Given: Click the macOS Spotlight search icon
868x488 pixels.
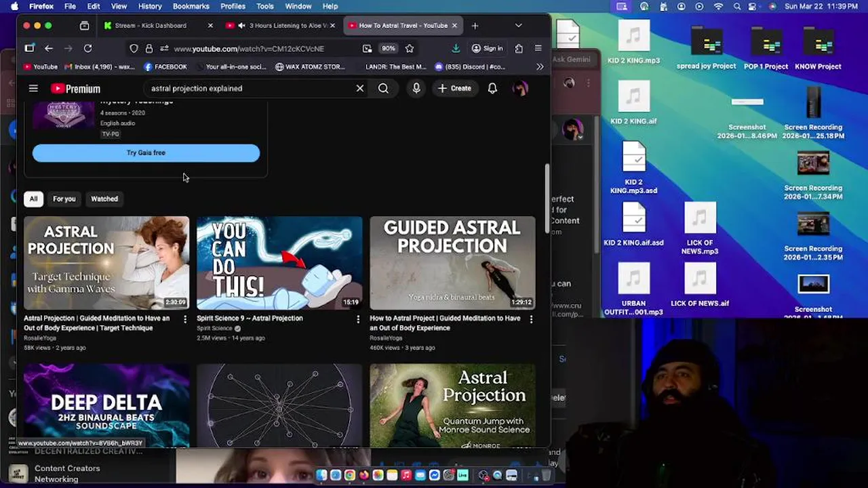Looking at the screenshot, I should pos(737,6).
